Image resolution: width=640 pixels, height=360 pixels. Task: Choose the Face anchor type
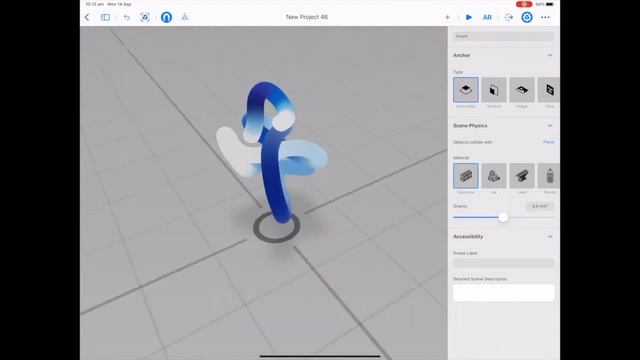(x=549, y=90)
